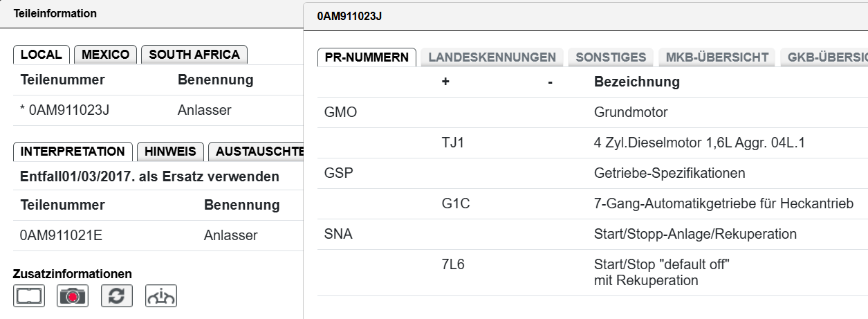This screenshot has height=319, width=868.
Task: Click the rectangular frame icon under Zusatzinformationen
Action: click(x=29, y=296)
